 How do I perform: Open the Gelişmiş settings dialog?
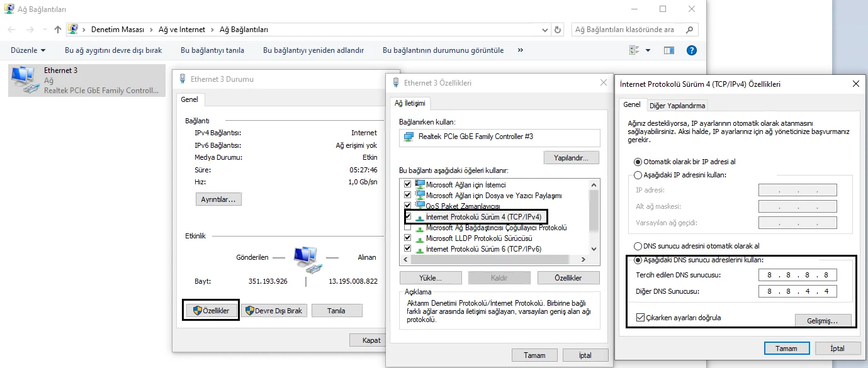coord(823,320)
